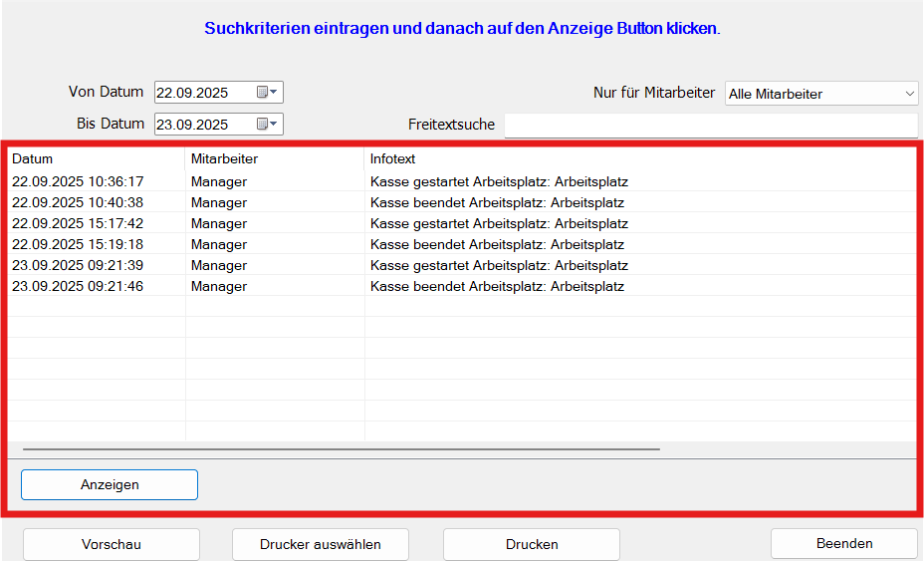924x561 pixels.
Task: Click 'Kasse gestartet' text in the 09:21:39 row
Action: 419,265
